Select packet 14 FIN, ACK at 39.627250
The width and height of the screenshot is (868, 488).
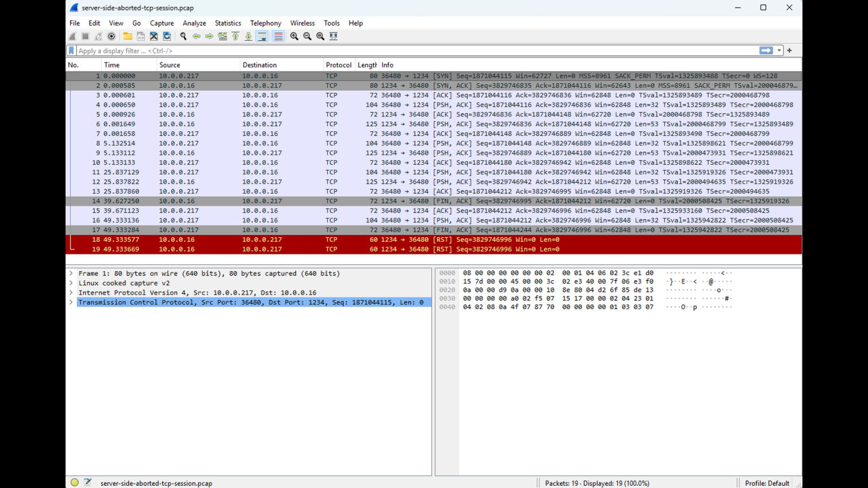click(433, 201)
